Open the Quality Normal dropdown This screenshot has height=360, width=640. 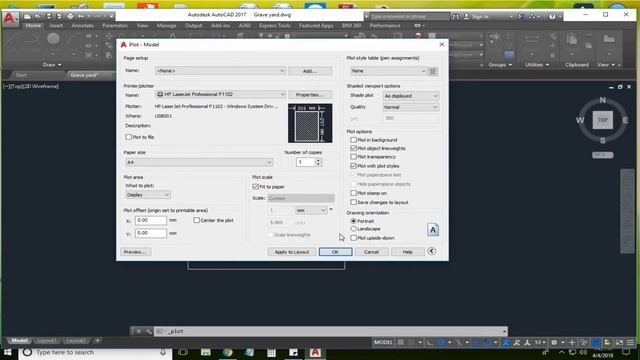tap(411, 107)
